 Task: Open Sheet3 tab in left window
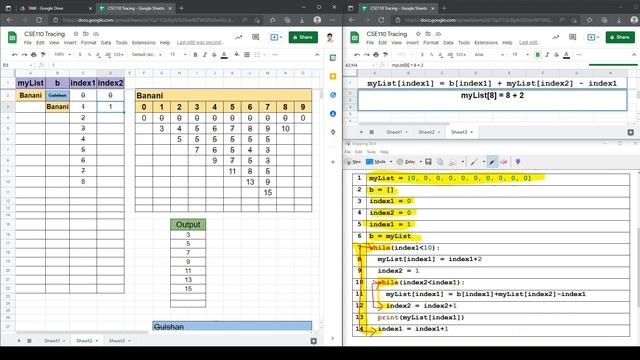pyautogui.click(x=117, y=340)
